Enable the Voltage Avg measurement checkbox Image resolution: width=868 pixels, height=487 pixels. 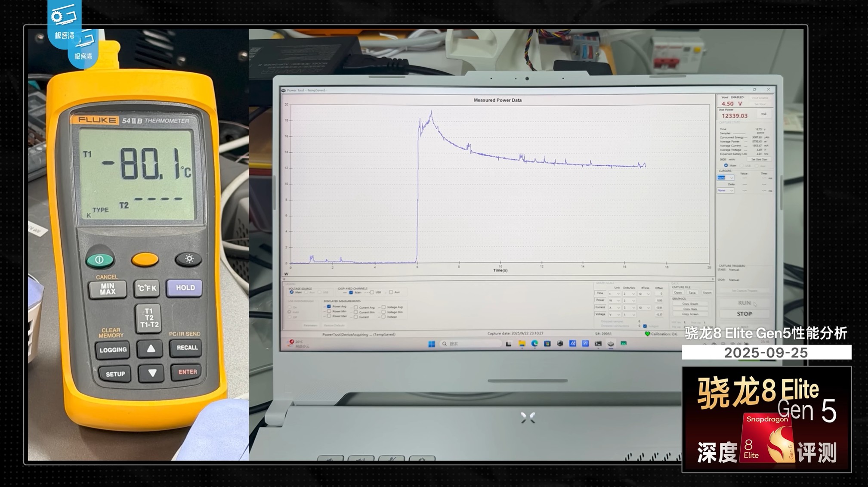coord(383,307)
